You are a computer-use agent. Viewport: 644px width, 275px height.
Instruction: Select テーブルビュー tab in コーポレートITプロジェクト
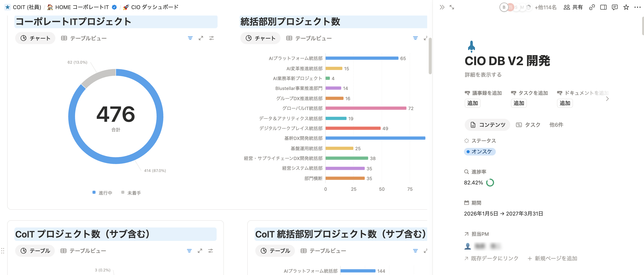pyautogui.click(x=84, y=38)
